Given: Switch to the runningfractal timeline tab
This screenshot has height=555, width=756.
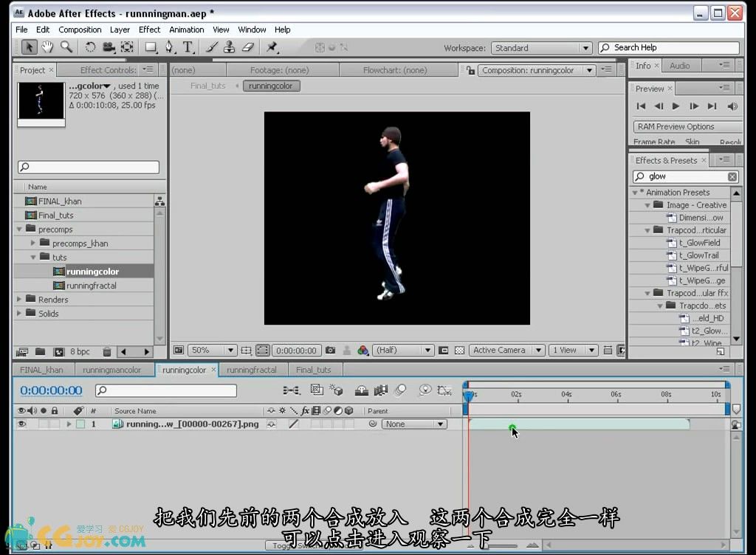Looking at the screenshot, I should (252, 370).
